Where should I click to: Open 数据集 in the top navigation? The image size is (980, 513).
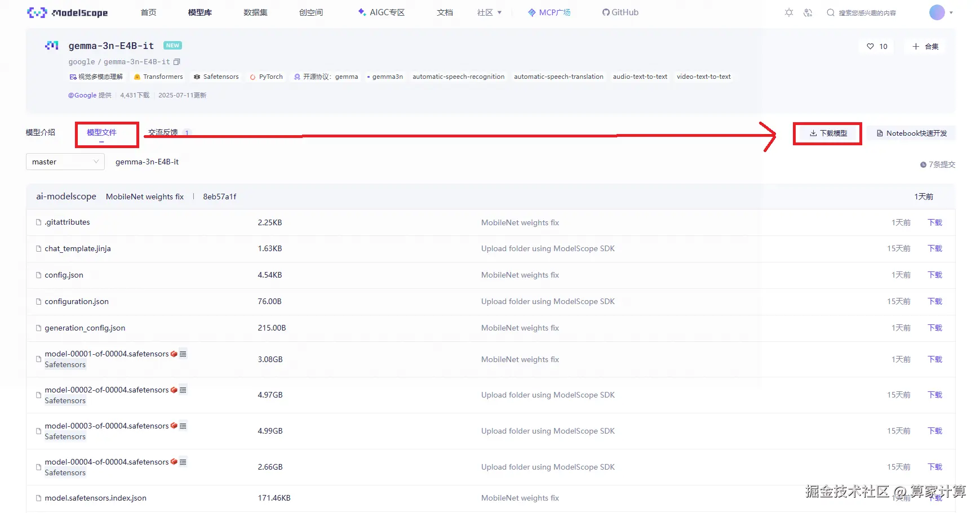[255, 12]
